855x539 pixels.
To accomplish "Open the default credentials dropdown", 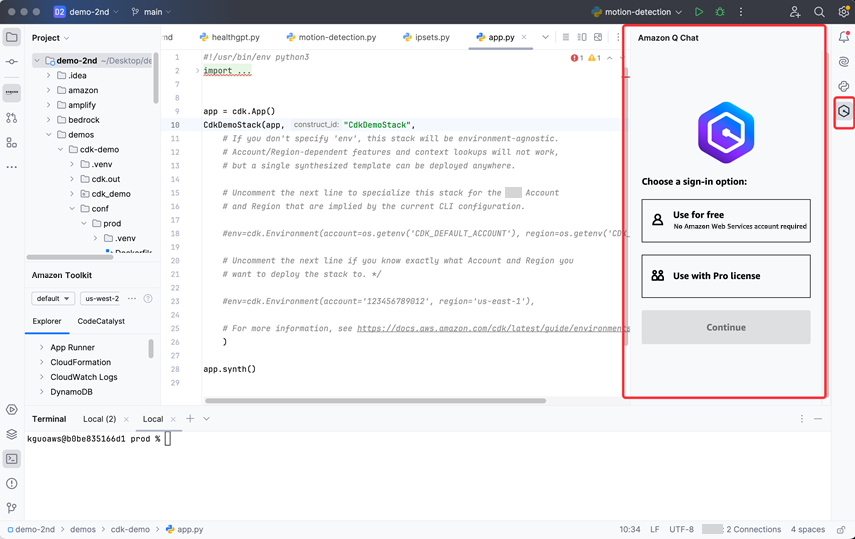I will pyautogui.click(x=53, y=298).
